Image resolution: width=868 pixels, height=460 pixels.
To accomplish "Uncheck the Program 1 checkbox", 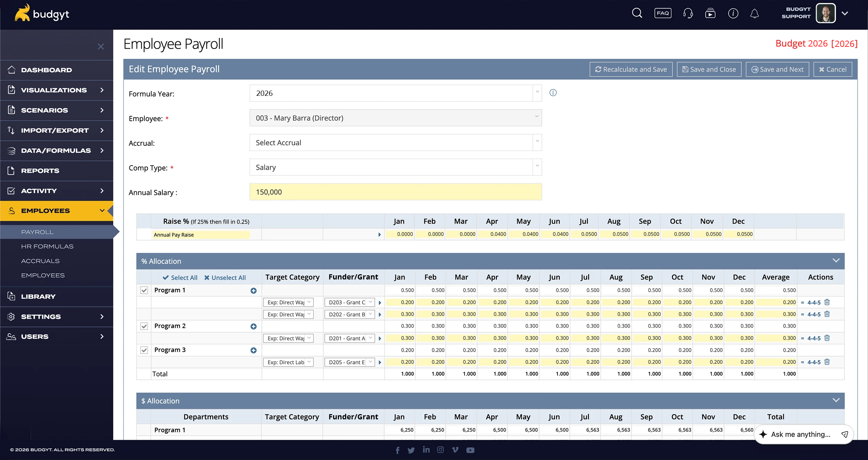I will tap(144, 290).
